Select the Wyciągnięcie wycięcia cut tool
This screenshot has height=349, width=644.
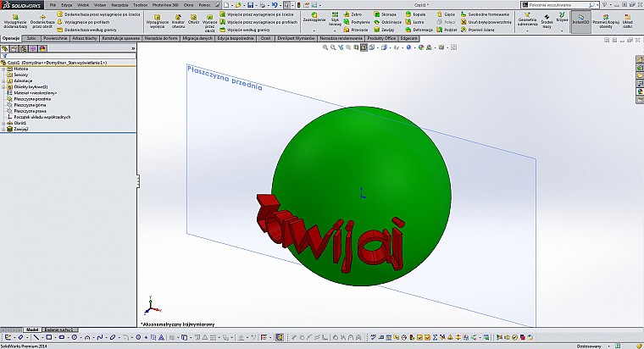pyautogui.click(x=157, y=21)
